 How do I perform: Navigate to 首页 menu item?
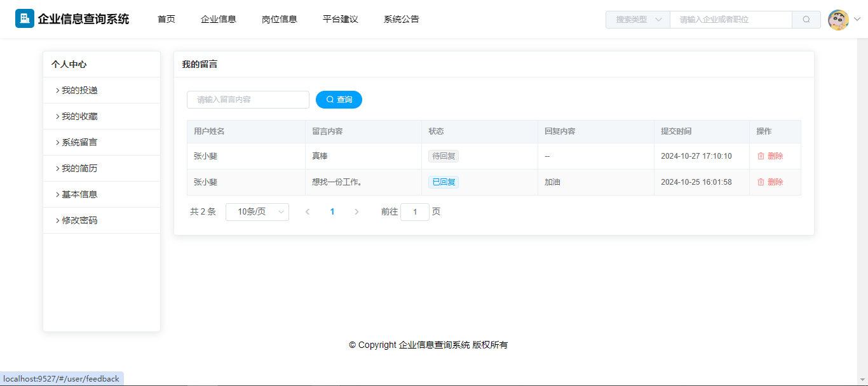tap(166, 19)
